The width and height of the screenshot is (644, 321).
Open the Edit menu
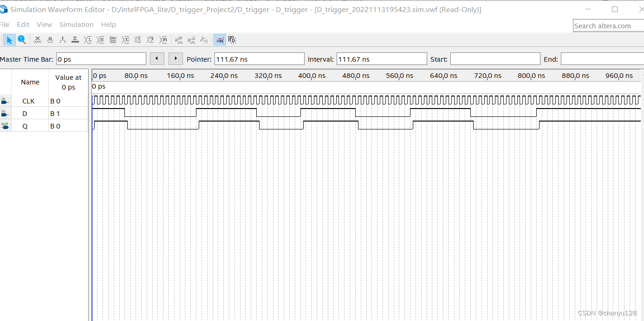(23, 25)
